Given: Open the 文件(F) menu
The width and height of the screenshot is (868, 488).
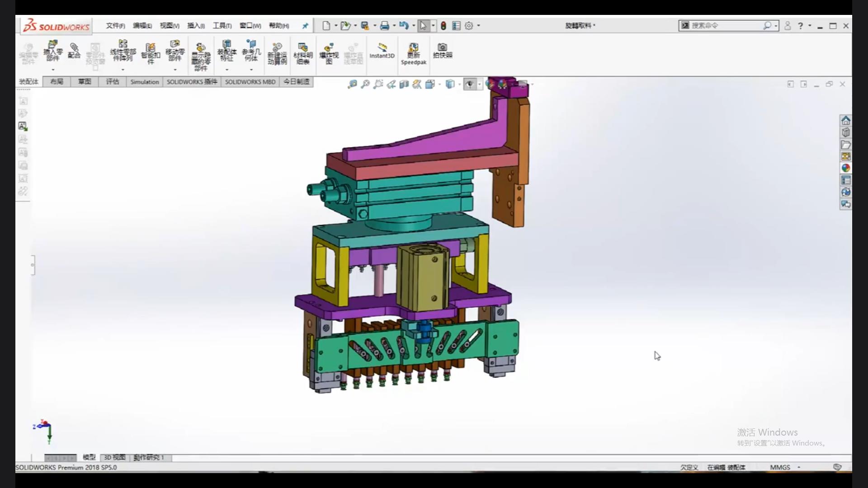Looking at the screenshot, I should (x=116, y=26).
